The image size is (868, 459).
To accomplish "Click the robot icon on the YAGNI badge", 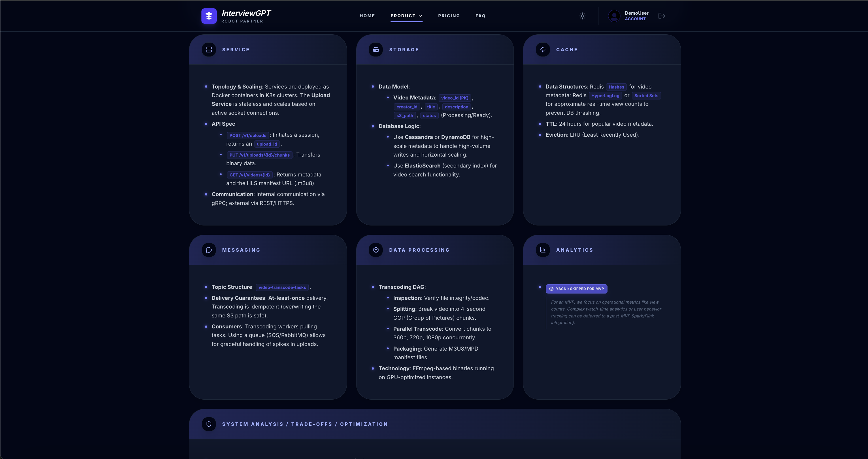I will pos(552,289).
